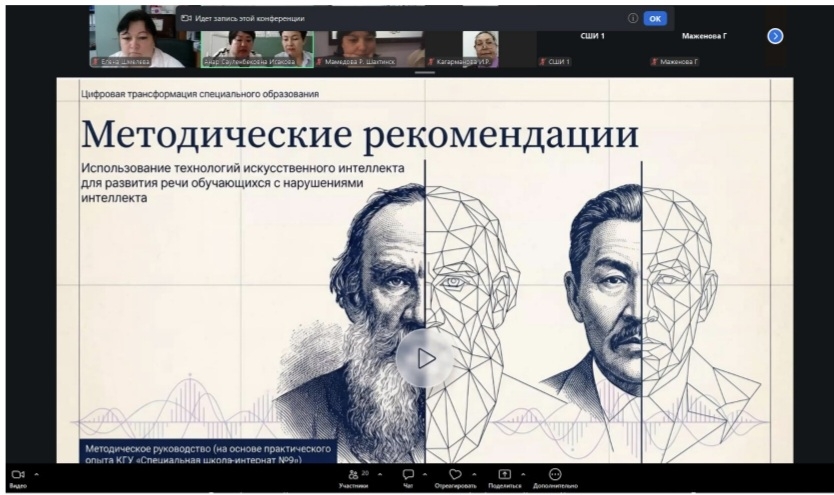The width and height of the screenshot is (834, 495).
Task: Open the Участники participants panel
Action: (352, 474)
